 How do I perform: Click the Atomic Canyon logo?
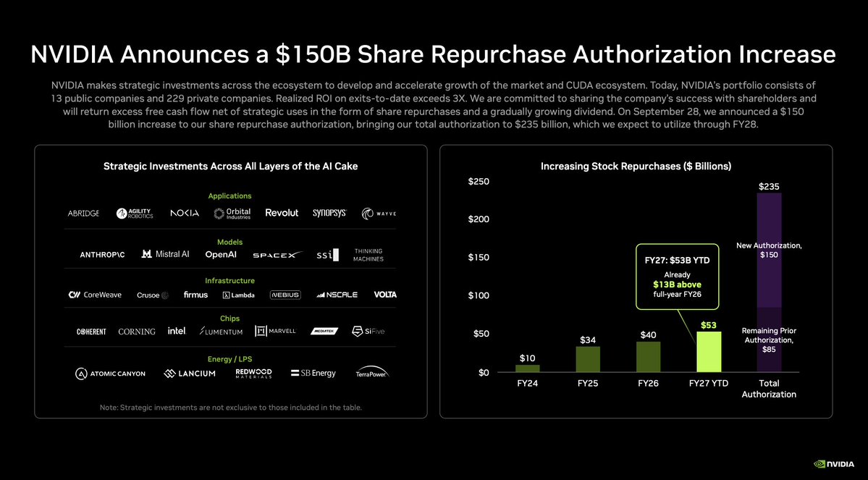tap(110, 374)
